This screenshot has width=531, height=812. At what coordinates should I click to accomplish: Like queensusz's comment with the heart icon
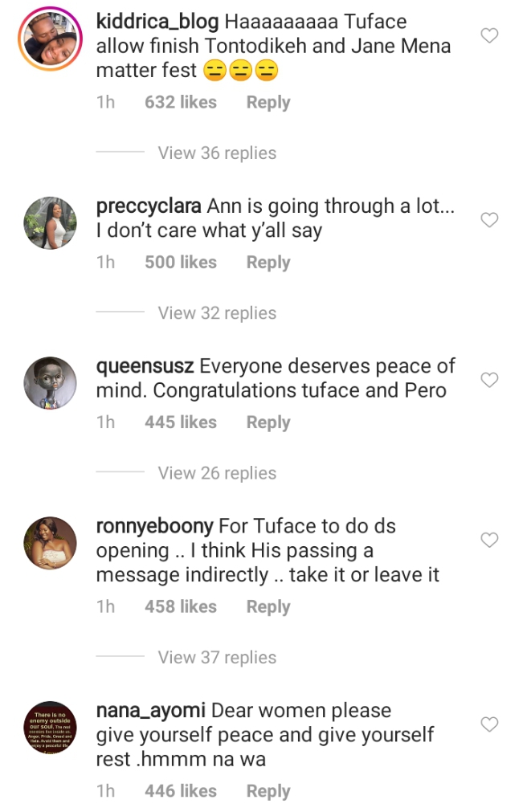[488, 380]
